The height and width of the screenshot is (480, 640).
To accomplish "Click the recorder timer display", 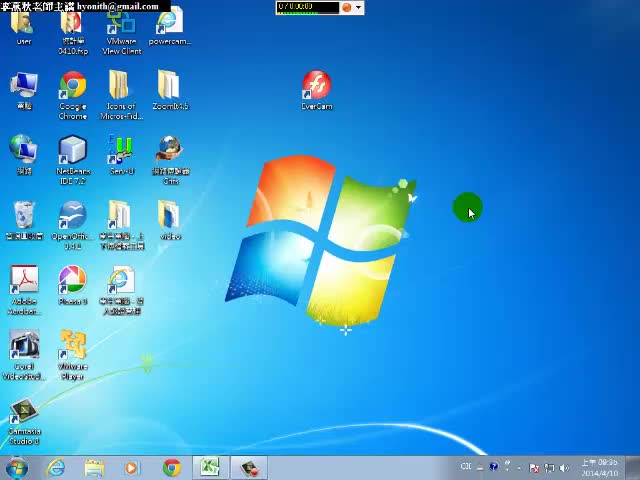I will (x=308, y=7).
